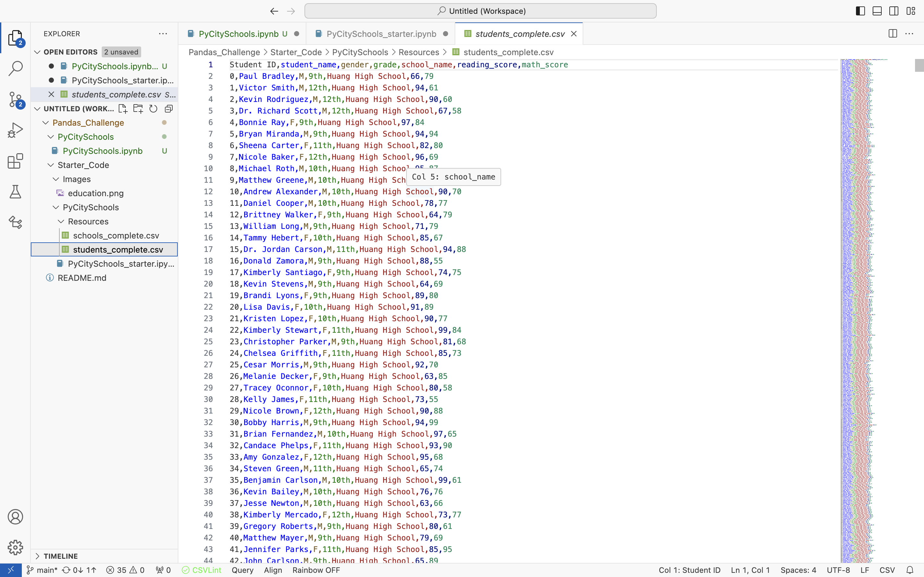
Task: Click the New File icon in explorer
Action: point(123,109)
